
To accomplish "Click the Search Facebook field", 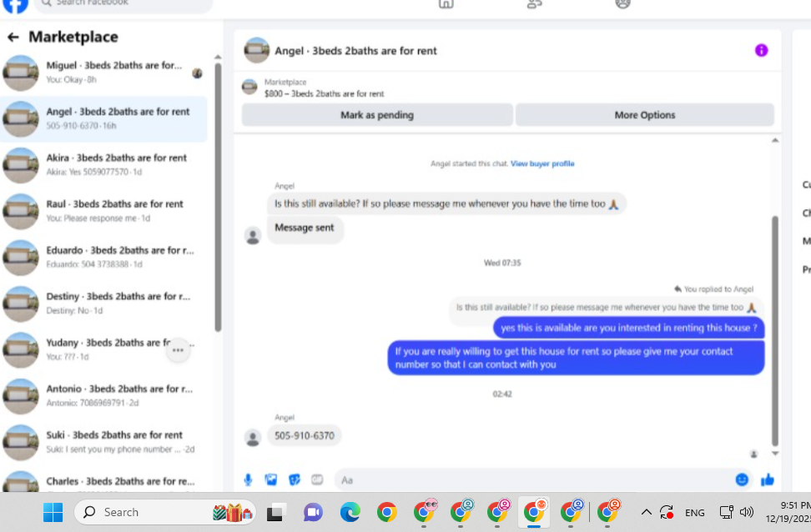I will point(123,4).
